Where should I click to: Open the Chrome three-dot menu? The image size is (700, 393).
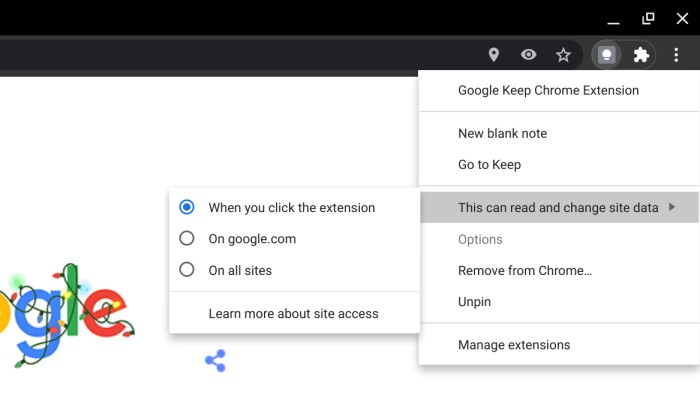676,55
